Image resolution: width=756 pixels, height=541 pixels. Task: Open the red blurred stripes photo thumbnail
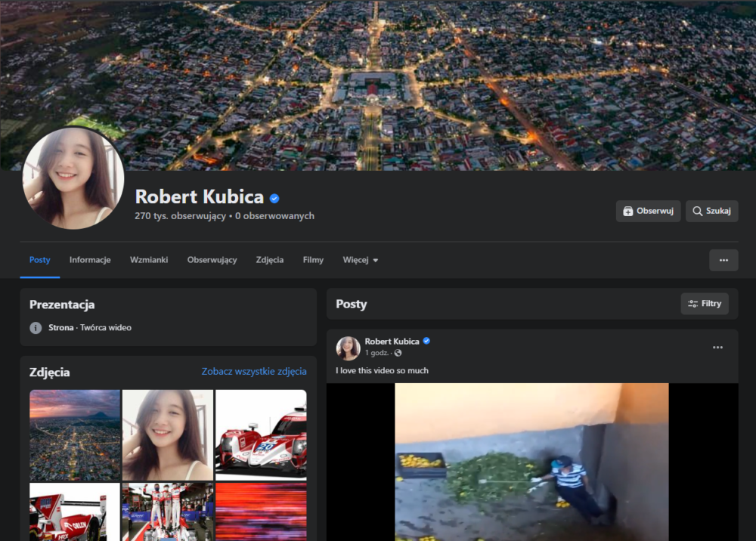pyautogui.click(x=261, y=512)
